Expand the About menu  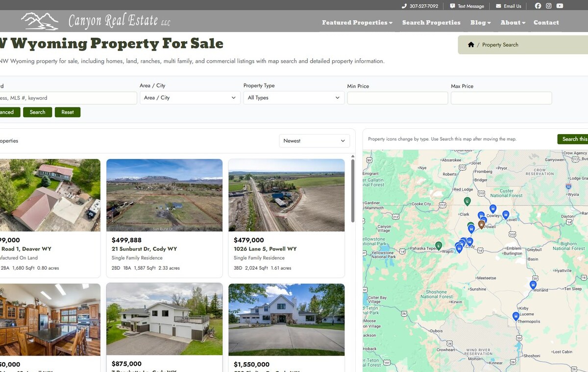point(513,23)
